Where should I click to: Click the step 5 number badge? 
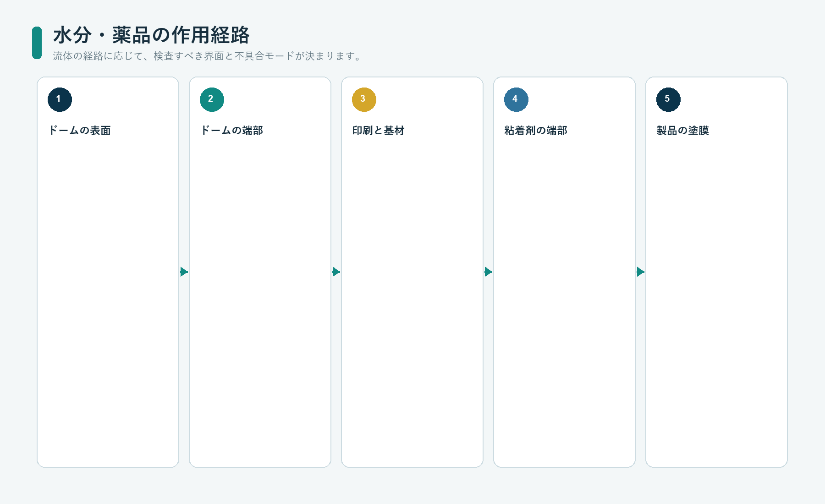coord(668,99)
